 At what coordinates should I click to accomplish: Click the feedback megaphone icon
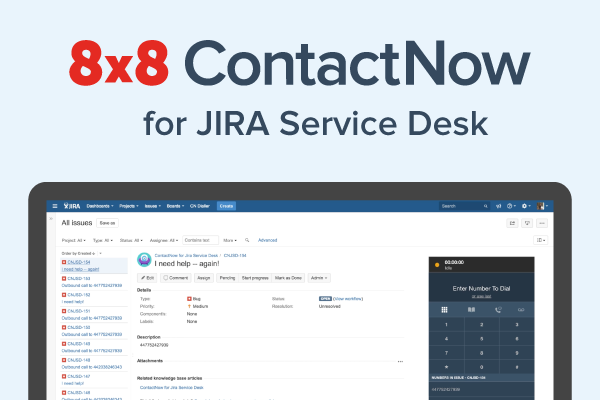click(498, 206)
